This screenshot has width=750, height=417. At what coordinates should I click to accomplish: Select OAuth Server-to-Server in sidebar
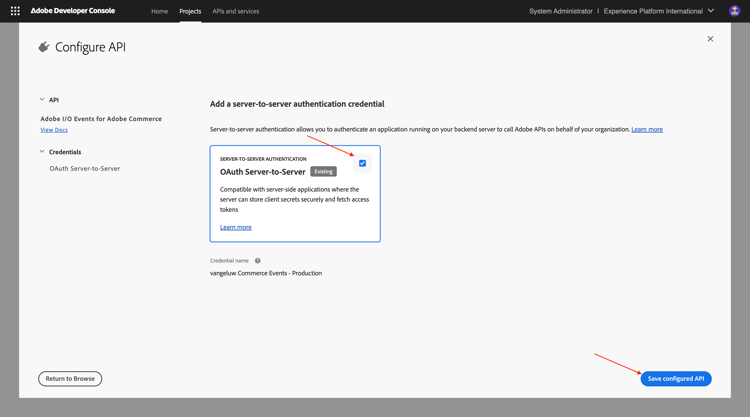(85, 168)
